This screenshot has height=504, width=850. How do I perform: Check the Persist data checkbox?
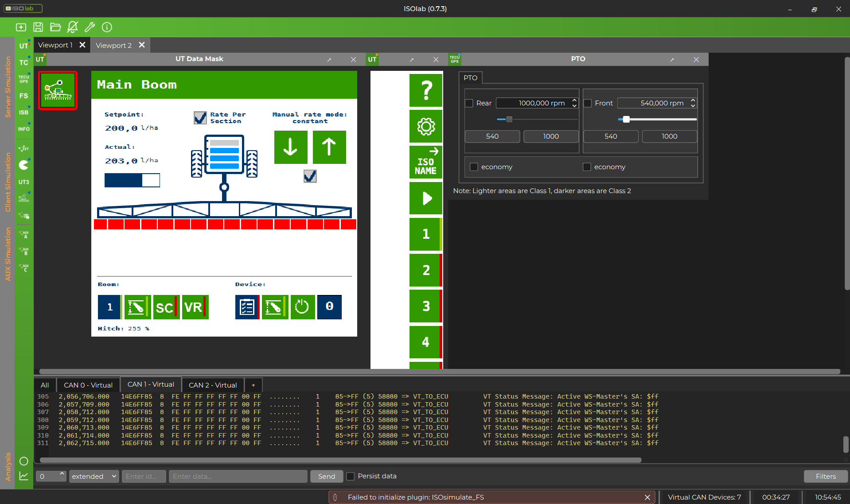click(351, 476)
